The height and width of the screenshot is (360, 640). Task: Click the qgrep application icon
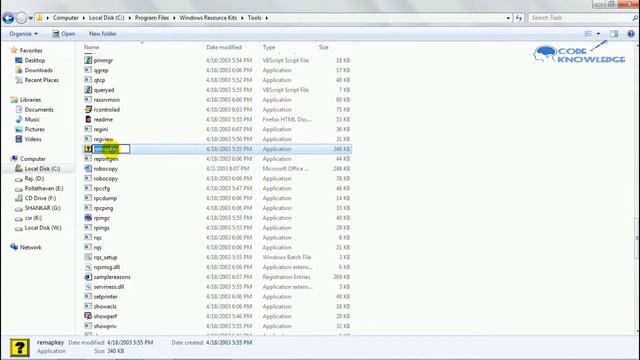[x=88, y=70]
